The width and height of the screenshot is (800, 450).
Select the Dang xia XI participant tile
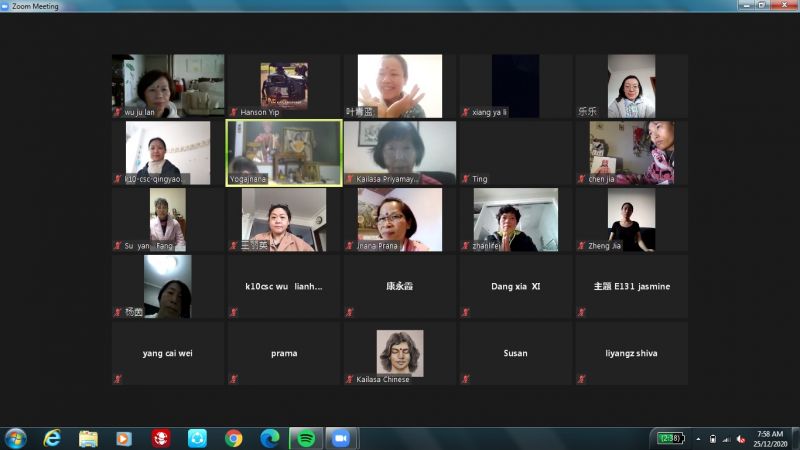[x=515, y=286]
